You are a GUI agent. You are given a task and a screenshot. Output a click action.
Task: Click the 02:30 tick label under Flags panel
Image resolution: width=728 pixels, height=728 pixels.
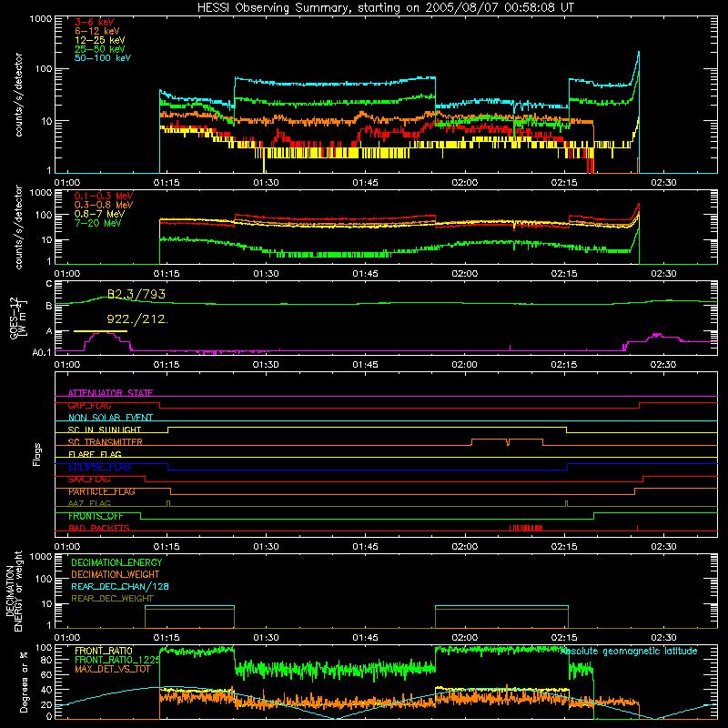click(663, 547)
